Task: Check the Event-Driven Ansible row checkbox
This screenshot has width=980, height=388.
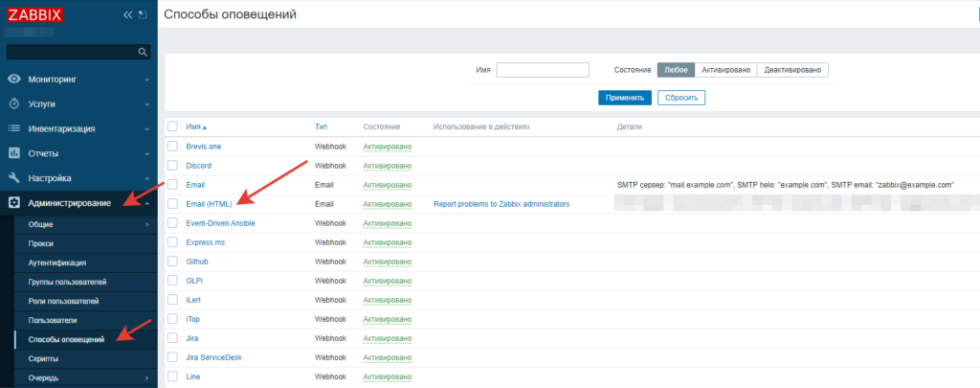Action: coord(172,223)
